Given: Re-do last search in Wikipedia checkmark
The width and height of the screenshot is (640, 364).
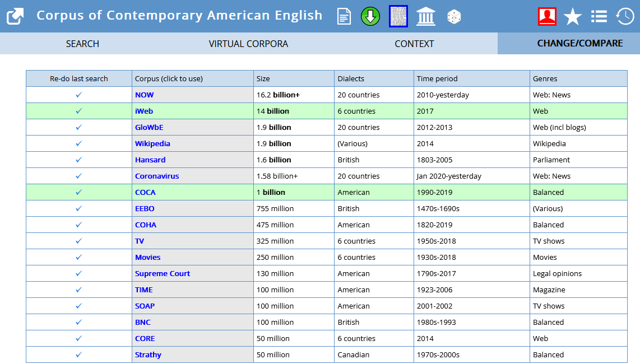Looking at the screenshot, I should point(79,144).
